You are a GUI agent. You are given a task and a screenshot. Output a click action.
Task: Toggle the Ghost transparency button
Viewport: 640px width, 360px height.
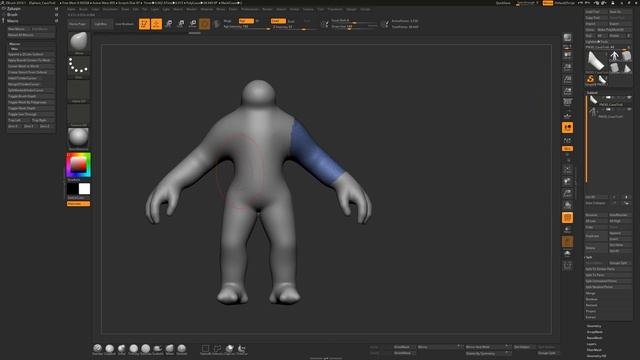click(567, 242)
